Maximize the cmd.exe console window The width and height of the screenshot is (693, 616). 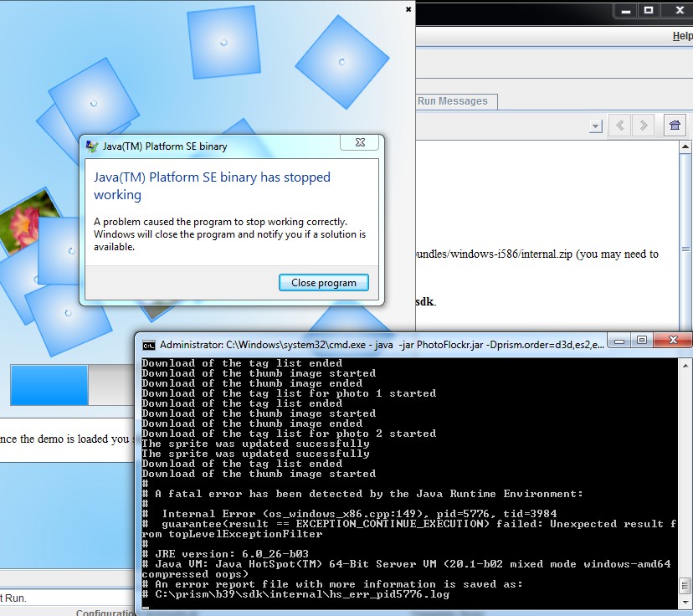(x=642, y=341)
